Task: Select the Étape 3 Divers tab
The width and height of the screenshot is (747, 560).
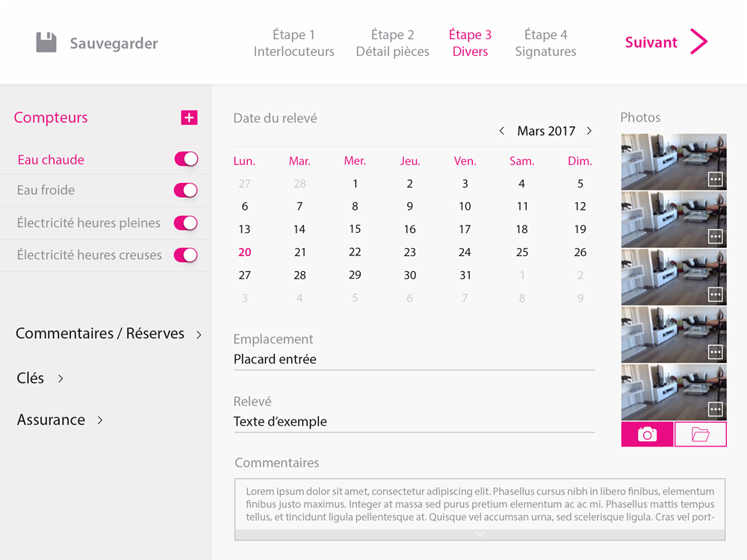Action: coord(470,43)
